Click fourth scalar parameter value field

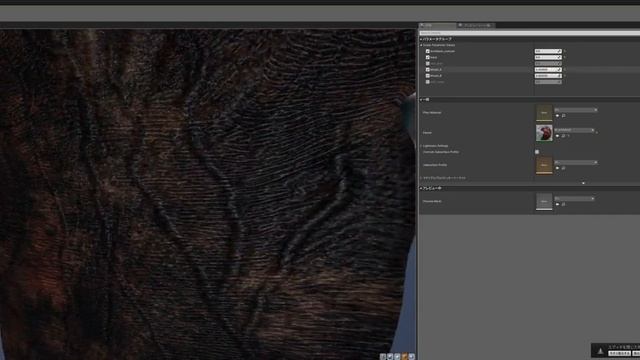coord(548,70)
